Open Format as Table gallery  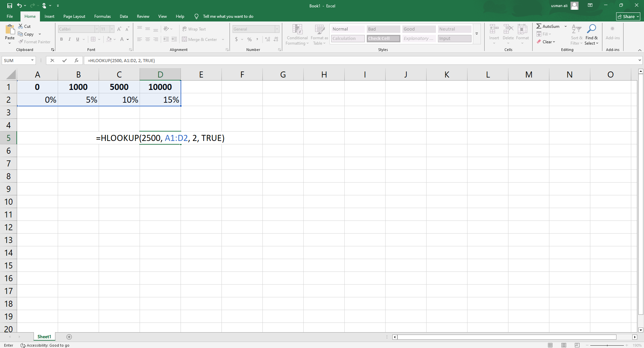319,35
